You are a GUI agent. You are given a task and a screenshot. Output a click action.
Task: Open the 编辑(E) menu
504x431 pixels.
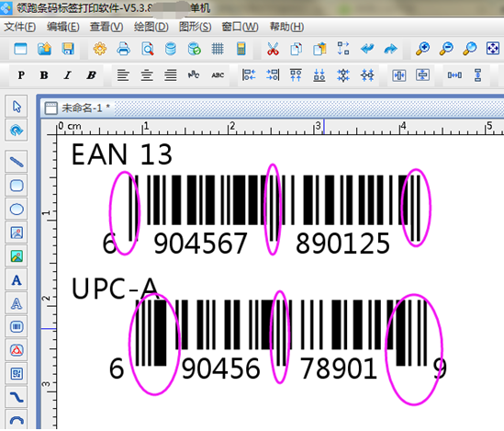63,27
